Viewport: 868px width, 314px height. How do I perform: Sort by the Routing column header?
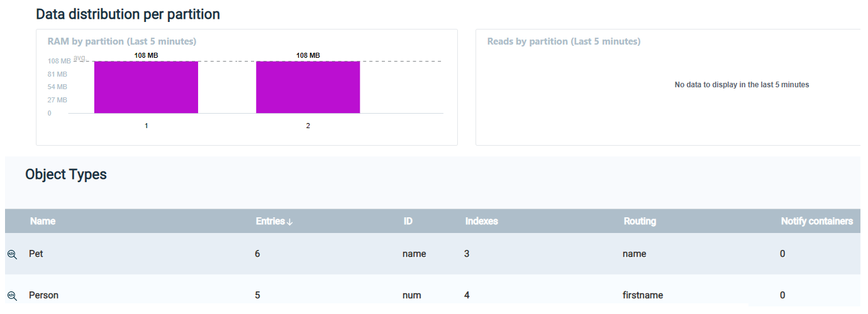coord(640,221)
